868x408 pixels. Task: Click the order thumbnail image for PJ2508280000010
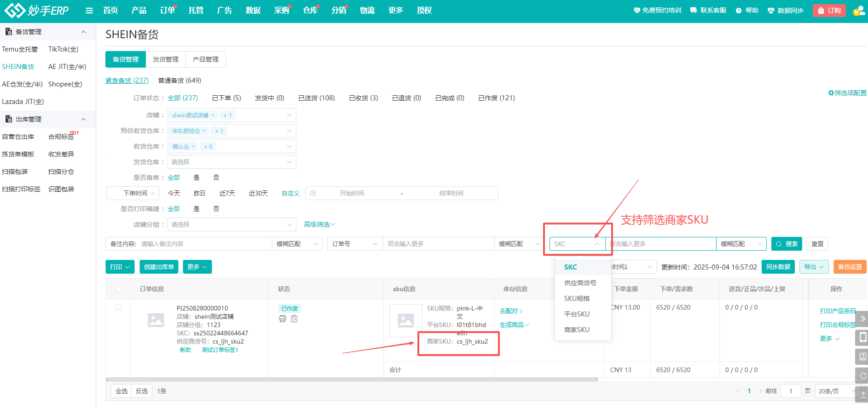pyautogui.click(x=156, y=320)
